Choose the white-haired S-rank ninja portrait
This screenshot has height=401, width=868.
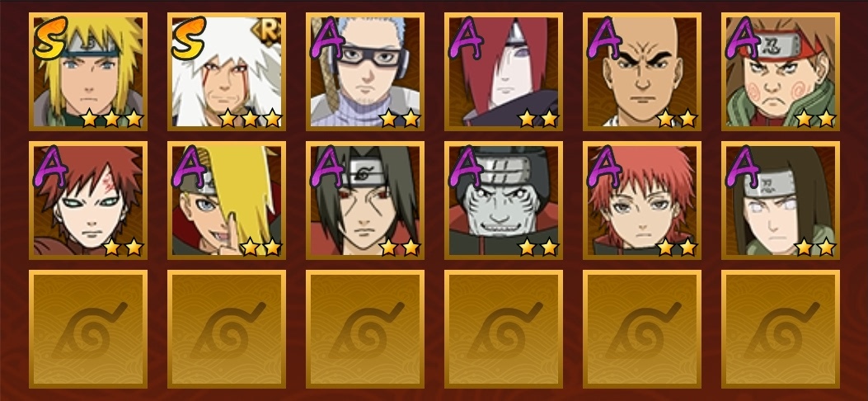(x=227, y=72)
